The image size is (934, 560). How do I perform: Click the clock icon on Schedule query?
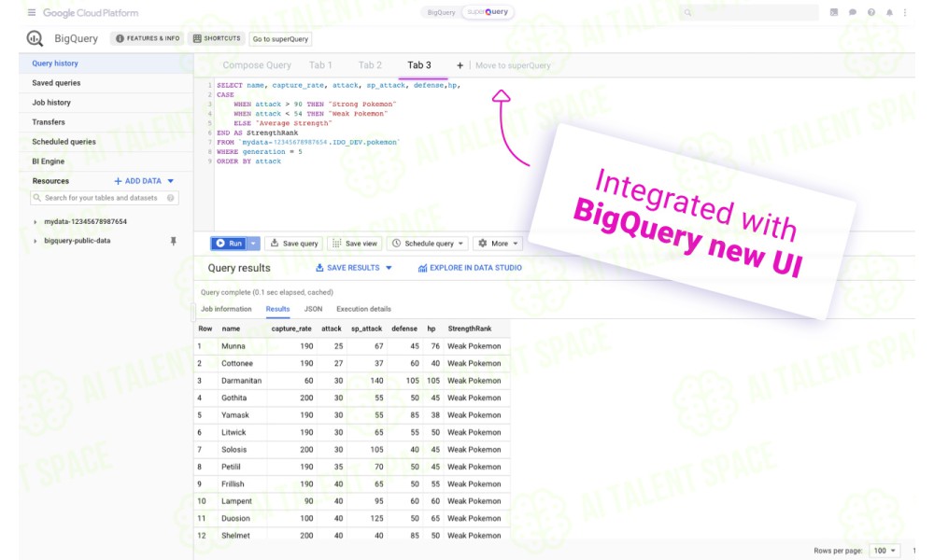[396, 244]
